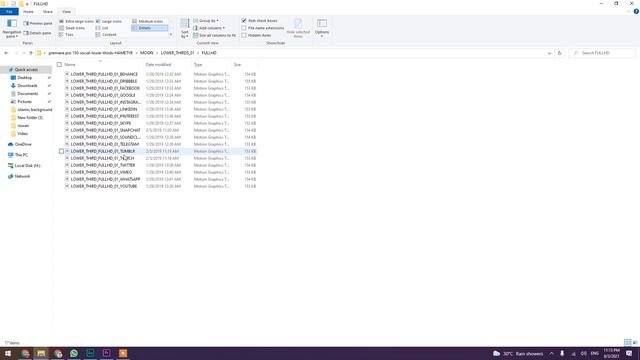Switch to the Home ribbon tab
This screenshot has width=640, height=360.
[x=28, y=12]
